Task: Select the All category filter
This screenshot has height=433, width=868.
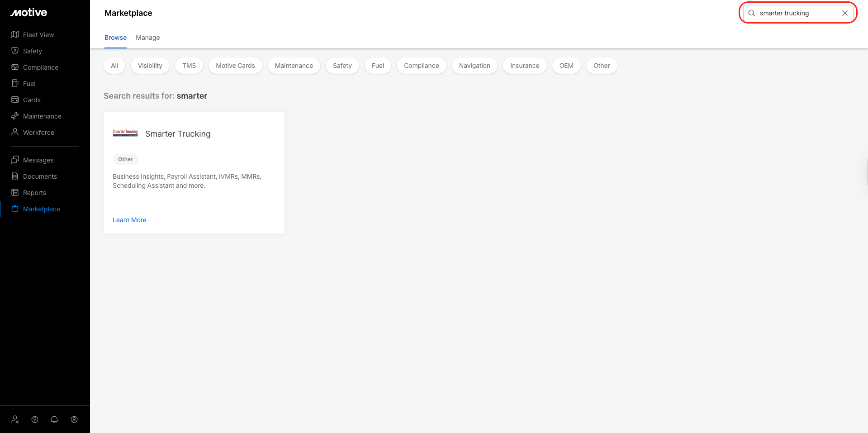Action: (x=114, y=66)
